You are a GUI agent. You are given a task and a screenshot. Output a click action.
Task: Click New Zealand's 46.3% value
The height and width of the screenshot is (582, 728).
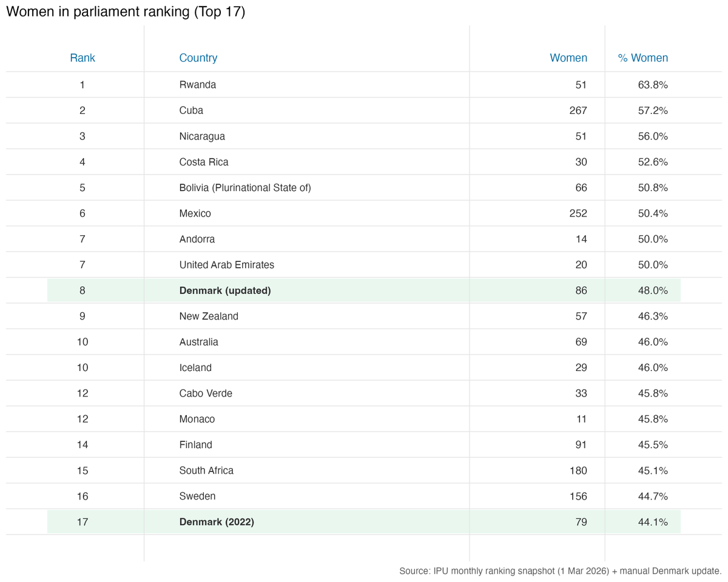(653, 316)
